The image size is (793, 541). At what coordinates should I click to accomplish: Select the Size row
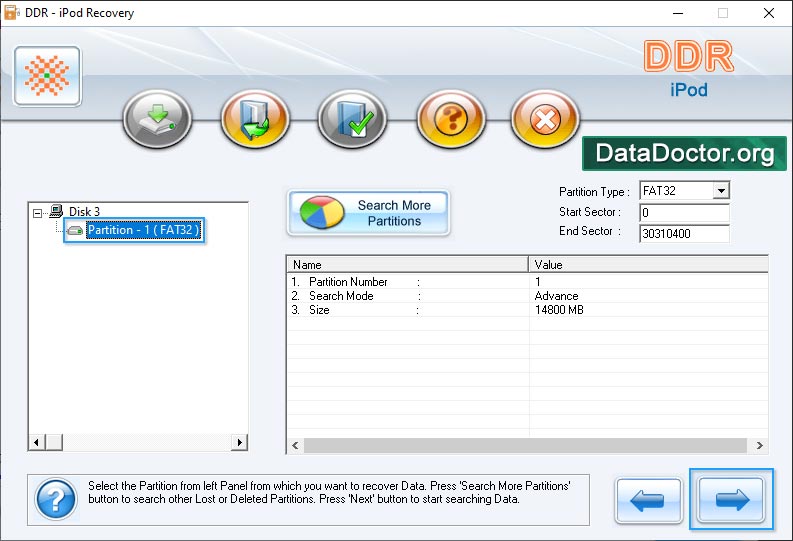point(527,310)
